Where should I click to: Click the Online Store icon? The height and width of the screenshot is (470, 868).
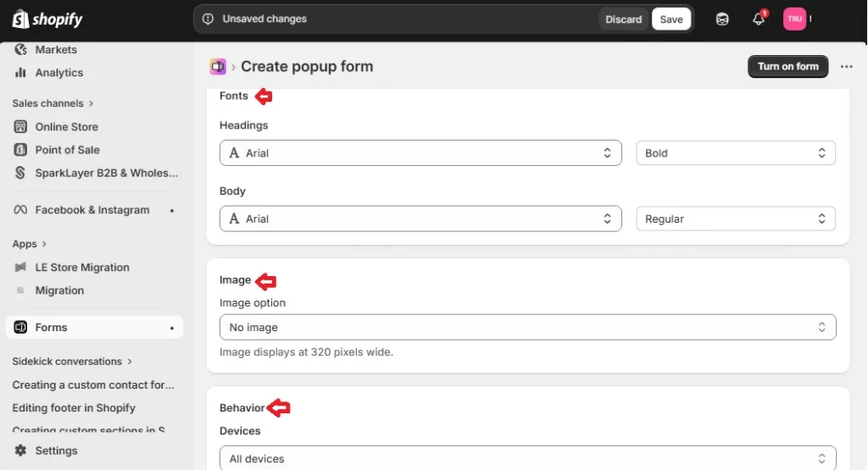tap(20, 127)
